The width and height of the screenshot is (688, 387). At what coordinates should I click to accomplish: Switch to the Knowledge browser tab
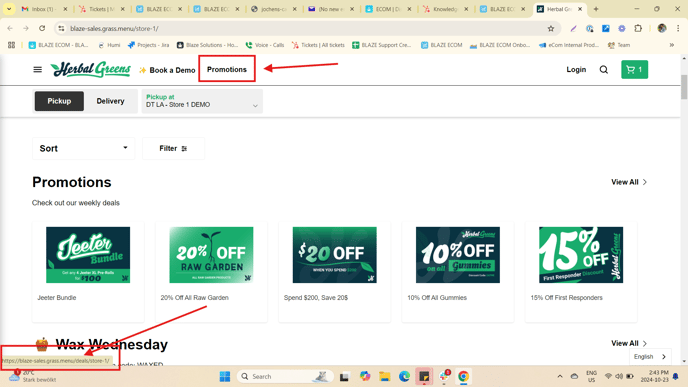point(445,9)
